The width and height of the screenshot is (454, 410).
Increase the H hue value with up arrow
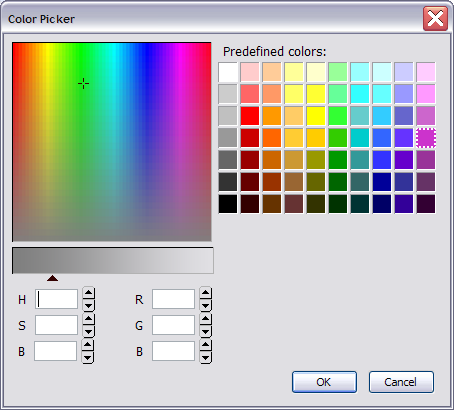tap(88, 293)
